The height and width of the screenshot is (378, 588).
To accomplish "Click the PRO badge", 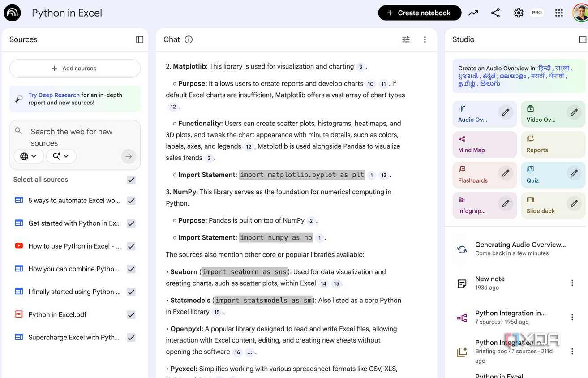I will coord(537,13).
